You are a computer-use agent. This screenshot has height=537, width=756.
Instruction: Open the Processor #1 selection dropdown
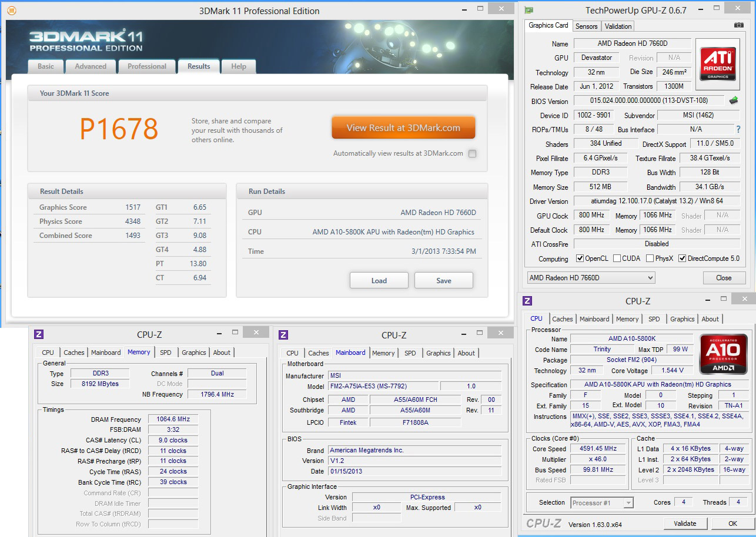coord(602,502)
